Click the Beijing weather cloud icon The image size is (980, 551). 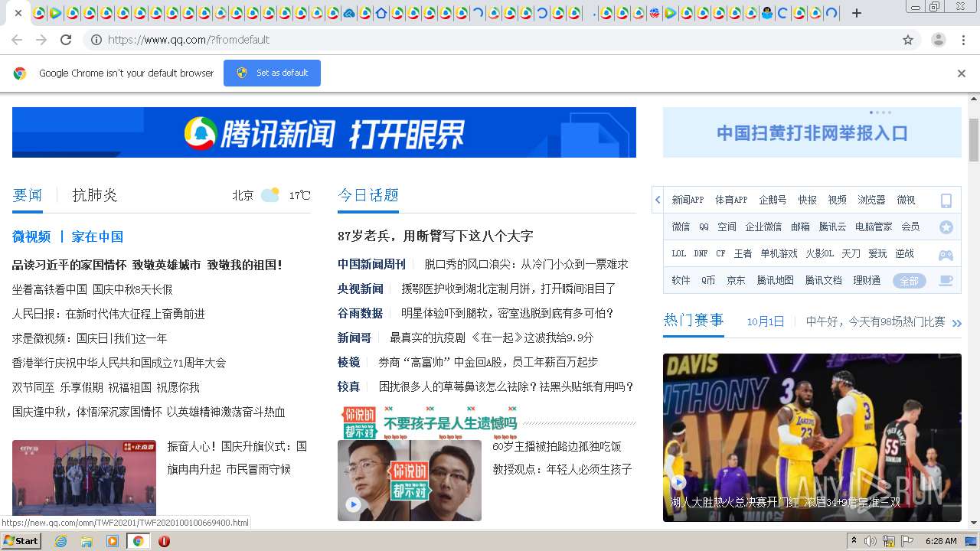click(x=269, y=194)
